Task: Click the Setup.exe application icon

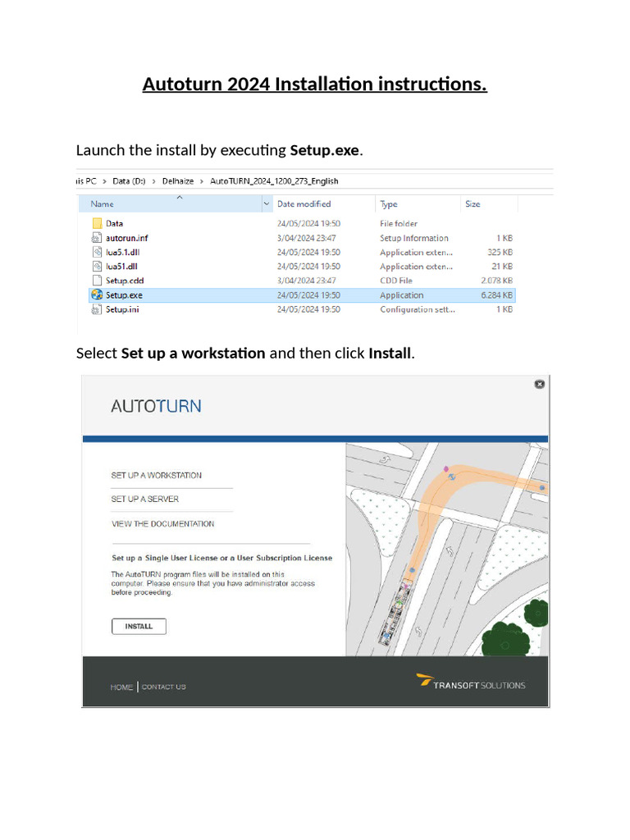Action: tap(97, 294)
